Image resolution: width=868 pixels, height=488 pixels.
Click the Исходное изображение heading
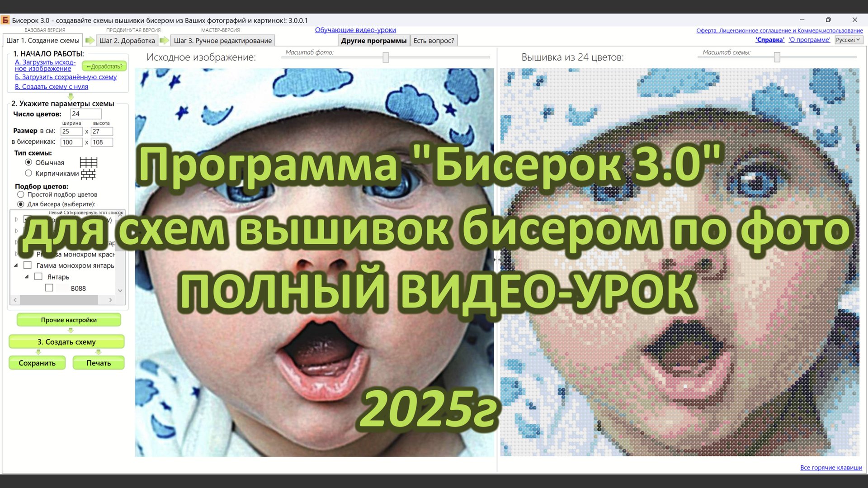[201, 57]
